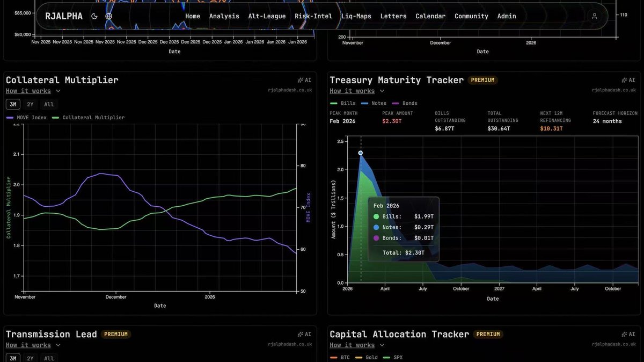
Task: Open the Analysis menu item
Action: 224,16
